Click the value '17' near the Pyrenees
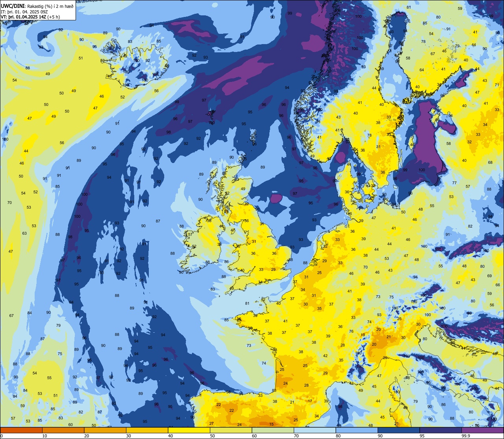The image size is (504, 439). pos(310,401)
